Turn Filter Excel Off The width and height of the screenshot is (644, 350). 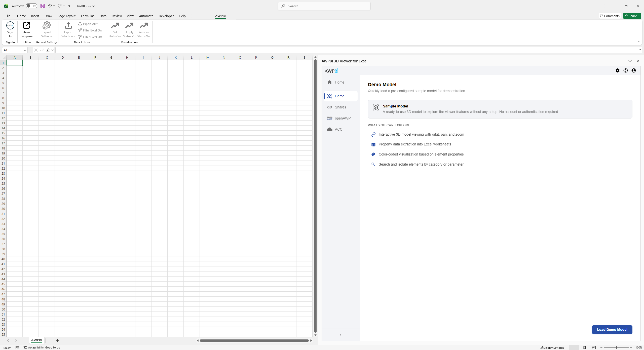pos(90,37)
